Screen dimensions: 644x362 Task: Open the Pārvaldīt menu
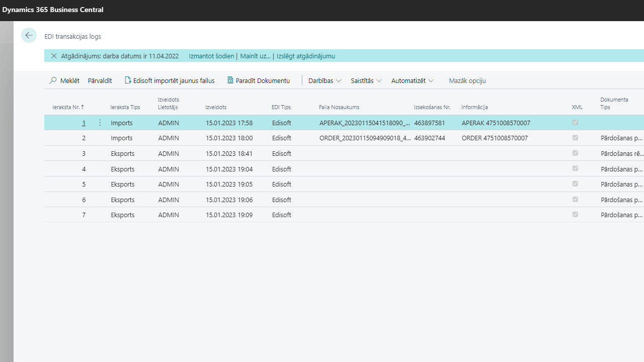(x=100, y=80)
